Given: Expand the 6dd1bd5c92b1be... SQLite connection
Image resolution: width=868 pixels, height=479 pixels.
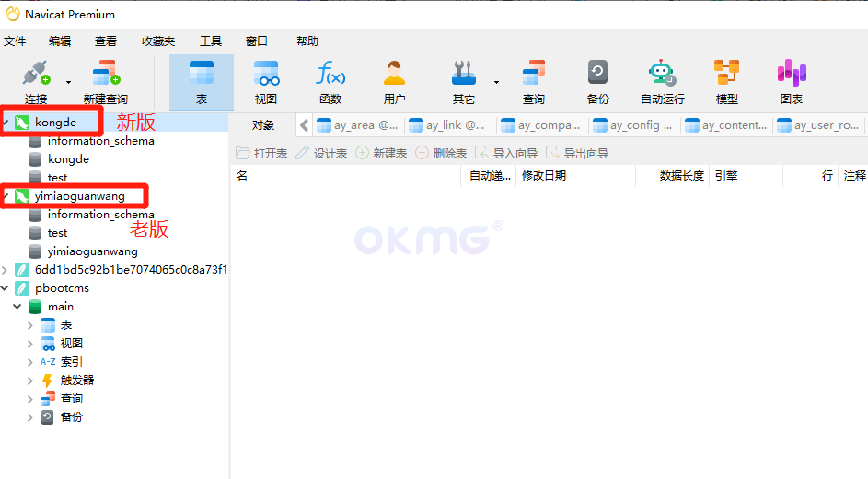Looking at the screenshot, I should (5, 270).
